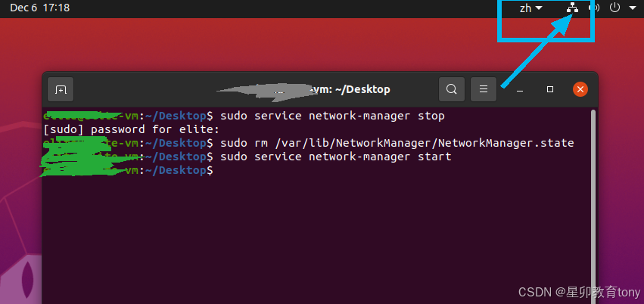Open the Dec 6 17:18 clock menu
Screen dimensions: 644x304
pyautogui.click(x=40, y=8)
